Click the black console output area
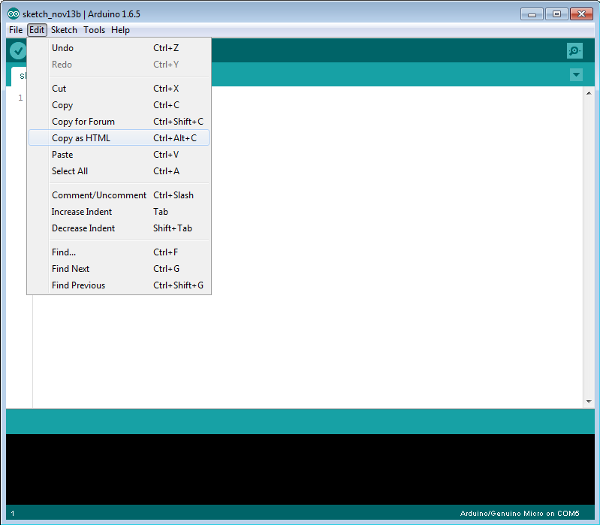600x525 pixels. point(300,469)
